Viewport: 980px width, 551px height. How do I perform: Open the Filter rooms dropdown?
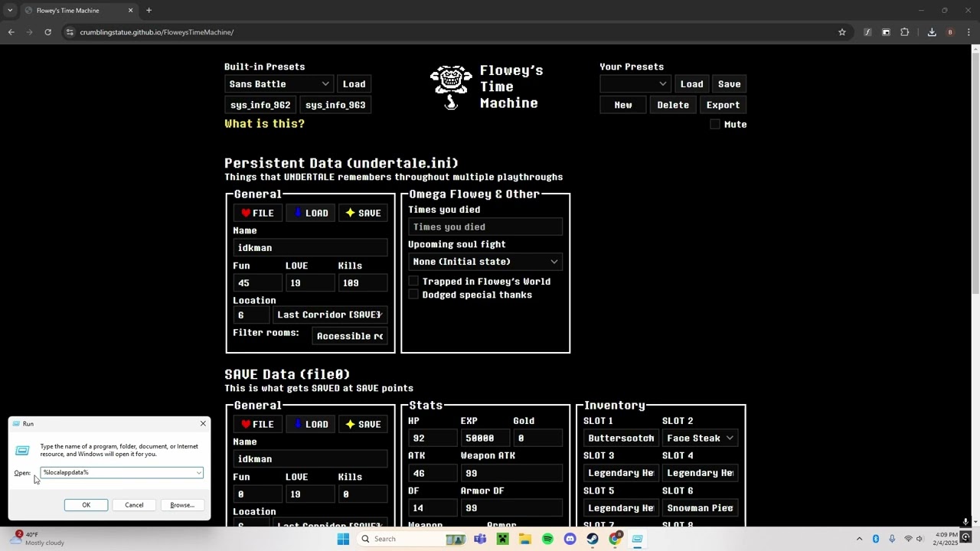click(351, 336)
